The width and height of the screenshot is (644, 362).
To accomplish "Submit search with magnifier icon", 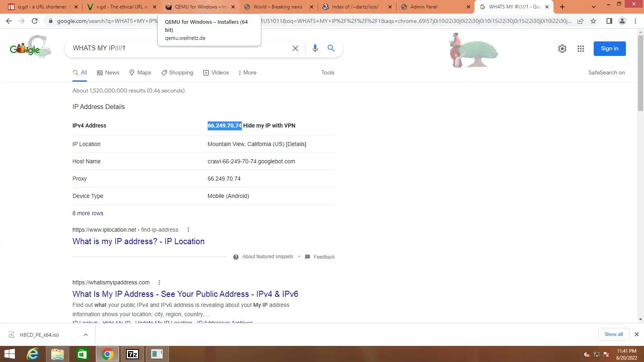I will point(331,48).
